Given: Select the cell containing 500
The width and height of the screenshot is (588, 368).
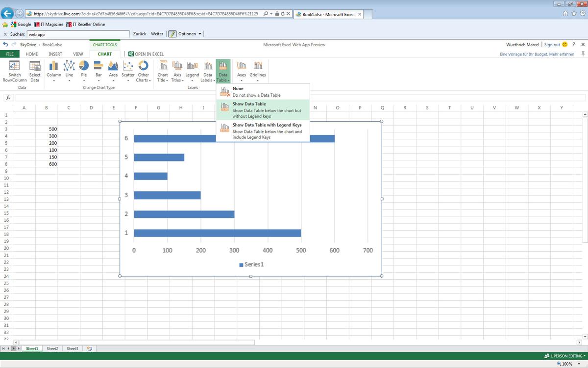Looking at the screenshot, I should [x=47, y=129].
